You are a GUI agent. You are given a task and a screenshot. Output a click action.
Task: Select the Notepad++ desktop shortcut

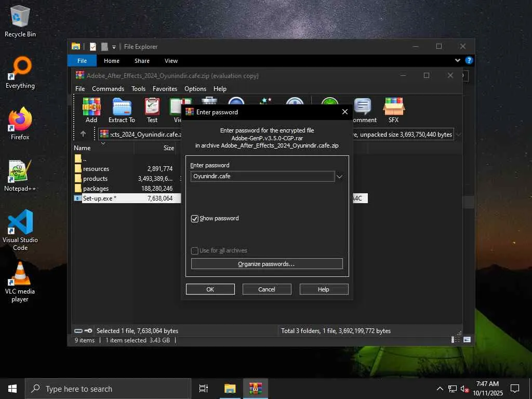[20, 176]
